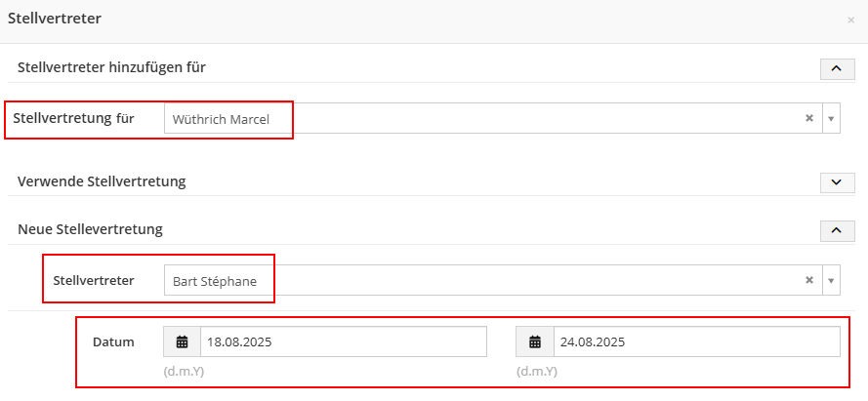Click the start date field showing 18.08.2025
This screenshot has width=868, height=401.
point(343,341)
